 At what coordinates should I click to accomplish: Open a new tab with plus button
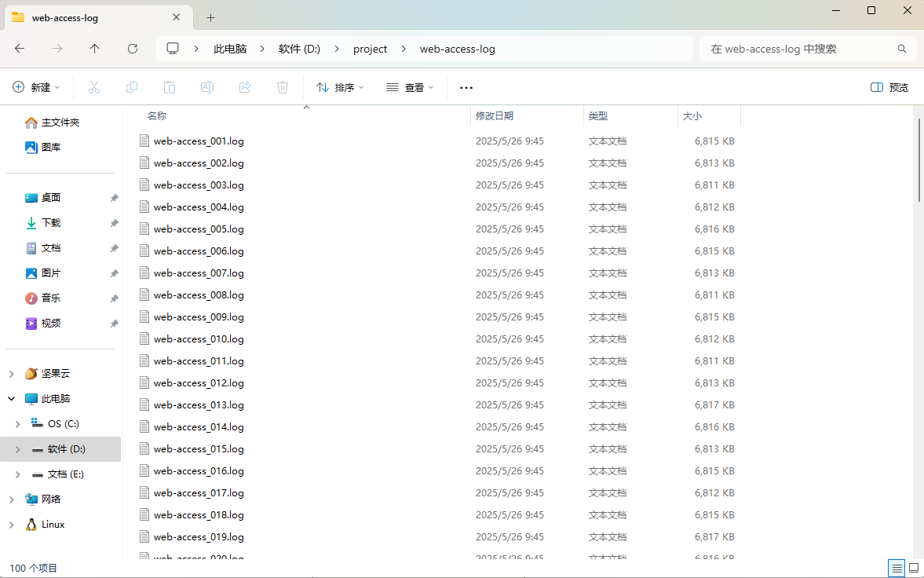(x=210, y=17)
